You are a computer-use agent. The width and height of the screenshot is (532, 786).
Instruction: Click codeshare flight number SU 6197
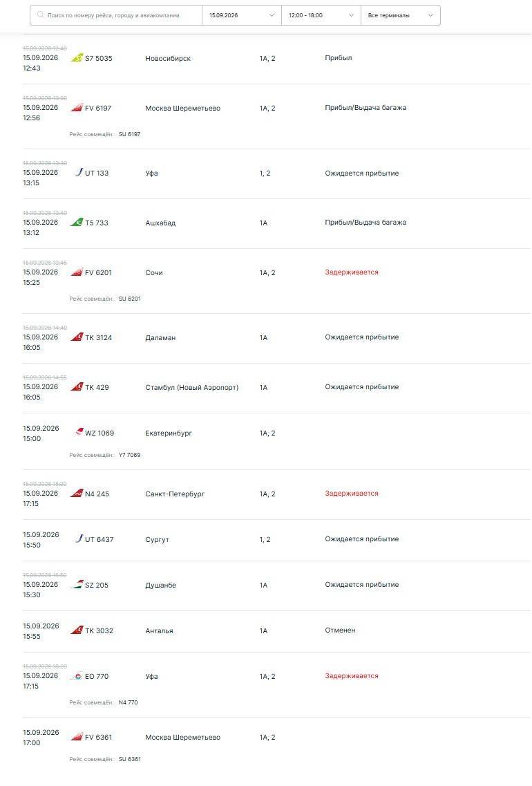[129, 134]
